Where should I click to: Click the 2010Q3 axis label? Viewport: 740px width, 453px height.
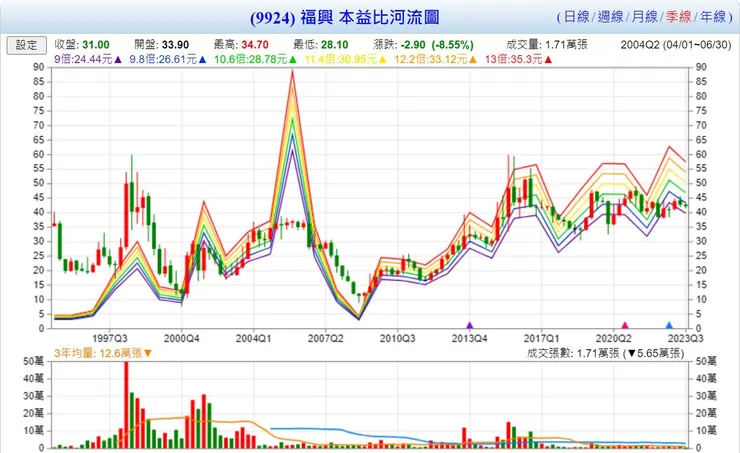pos(397,338)
